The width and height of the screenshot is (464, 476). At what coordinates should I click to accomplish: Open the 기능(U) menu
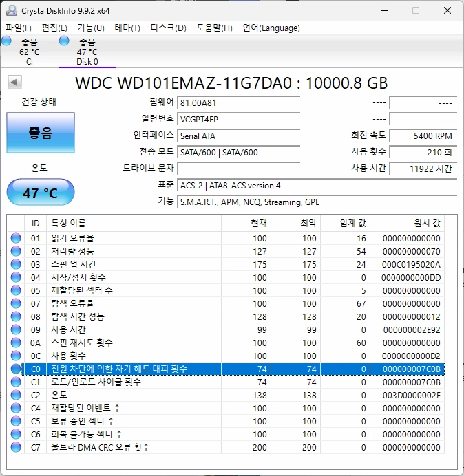click(91, 28)
